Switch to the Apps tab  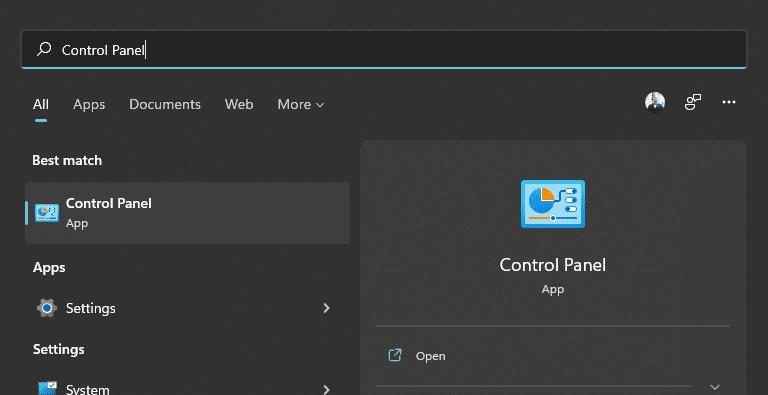click(89, 104)
